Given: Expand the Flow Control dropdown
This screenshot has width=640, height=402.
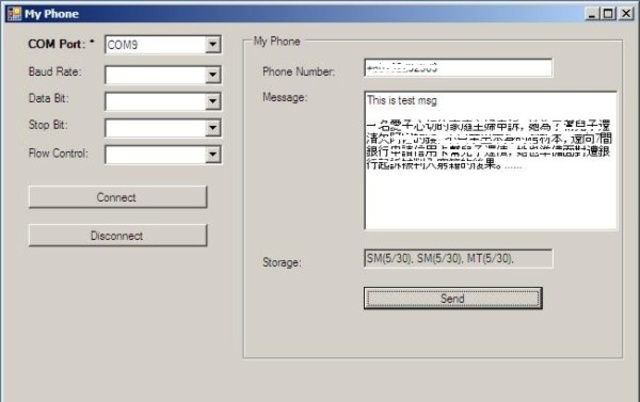Looking at the screenshot, I should point(213,154).
